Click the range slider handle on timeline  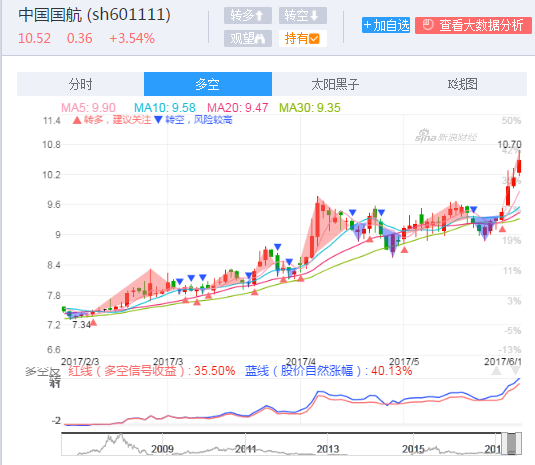(x=511, y=443)
